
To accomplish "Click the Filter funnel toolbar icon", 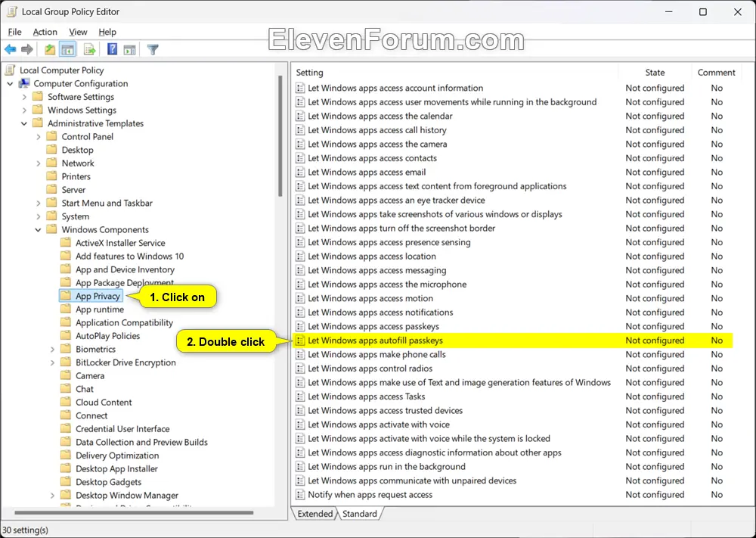I will coord(153,49).
